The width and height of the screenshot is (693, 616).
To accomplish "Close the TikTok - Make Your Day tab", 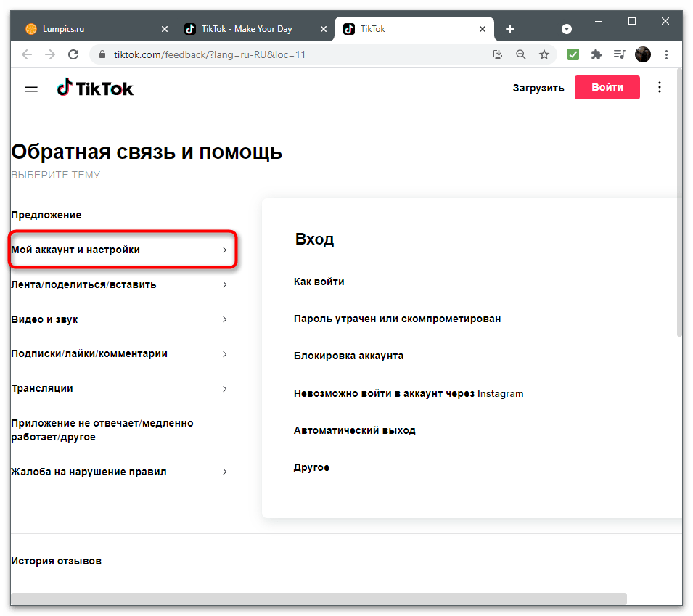I will point(324,29).
